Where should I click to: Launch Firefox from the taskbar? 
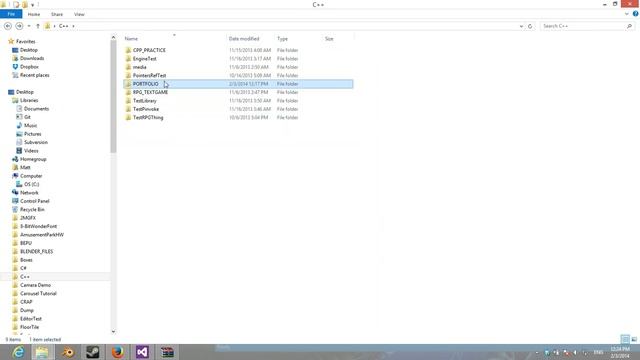118,352
